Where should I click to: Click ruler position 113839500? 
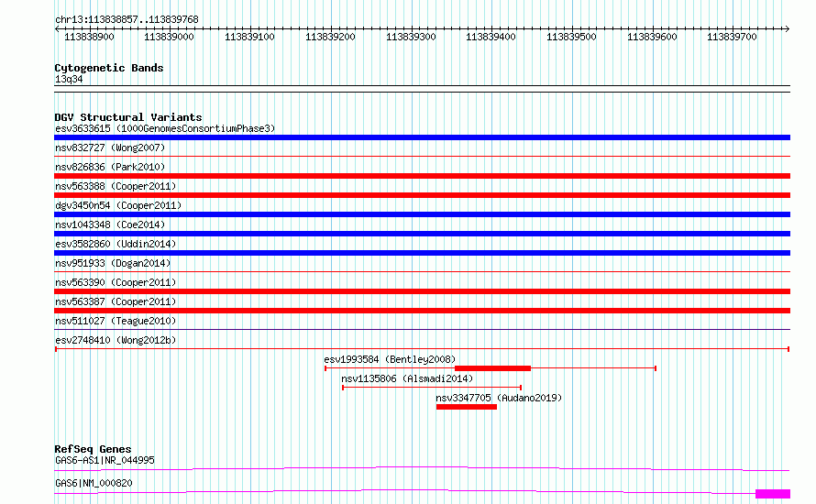(x=571, y=37)
